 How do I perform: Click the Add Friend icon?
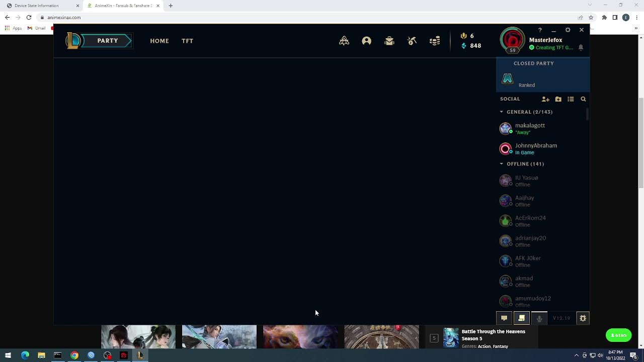(x=545, y=99)
